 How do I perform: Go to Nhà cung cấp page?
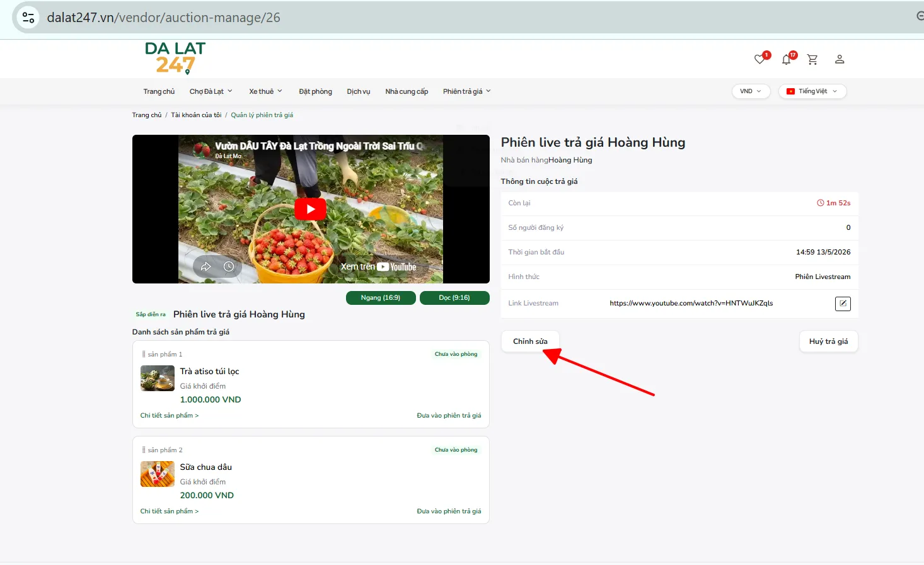click(407, 91)
